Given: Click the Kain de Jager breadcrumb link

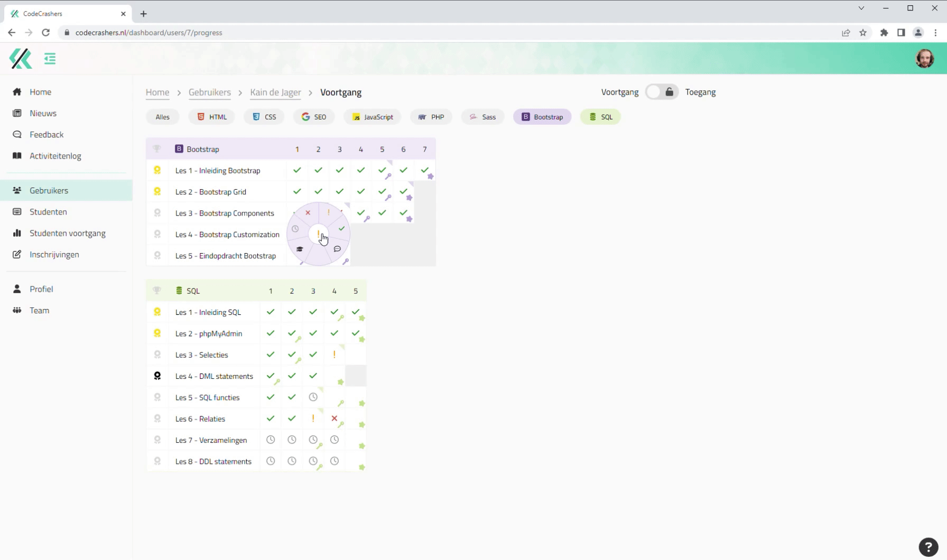Looking at the screenshot, I should [275, 92].
